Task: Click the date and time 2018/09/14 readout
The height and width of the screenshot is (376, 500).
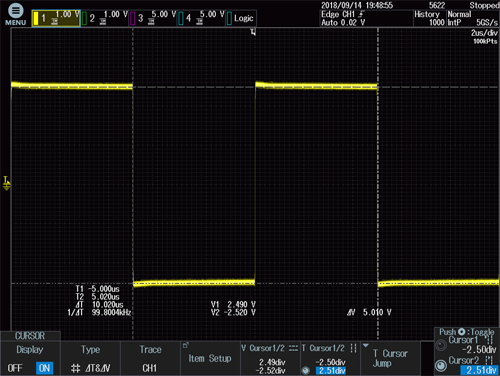Action: 357,5
